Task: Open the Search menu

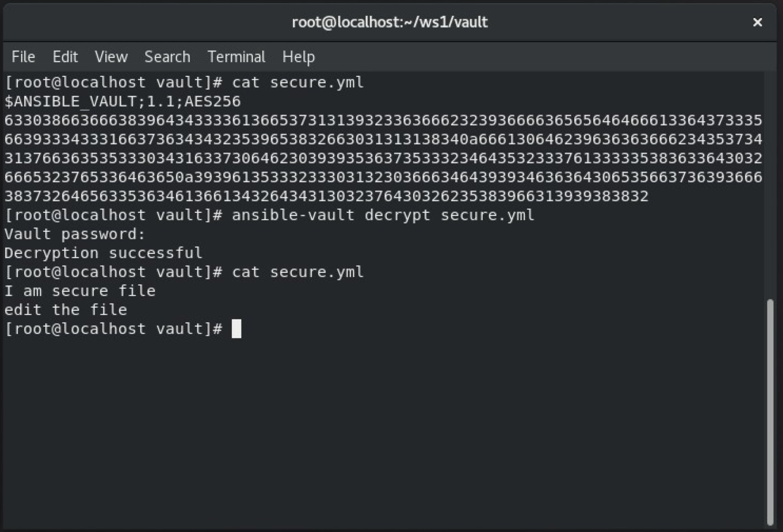Action: (167, 56)
